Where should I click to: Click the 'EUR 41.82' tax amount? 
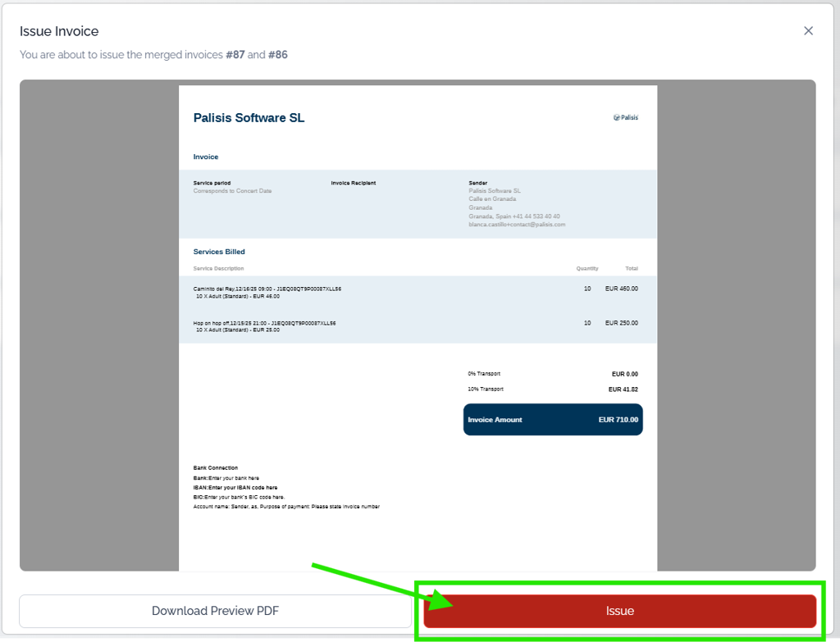tap(623, 389)
